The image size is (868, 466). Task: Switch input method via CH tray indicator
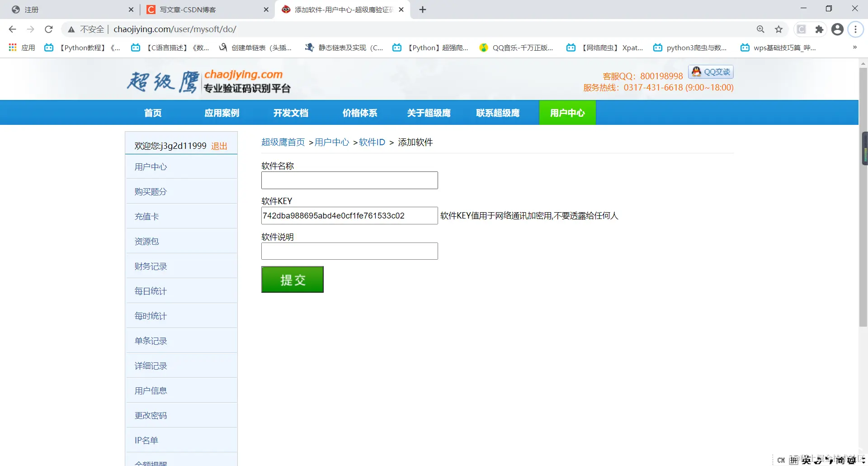(x=781, y=460)
